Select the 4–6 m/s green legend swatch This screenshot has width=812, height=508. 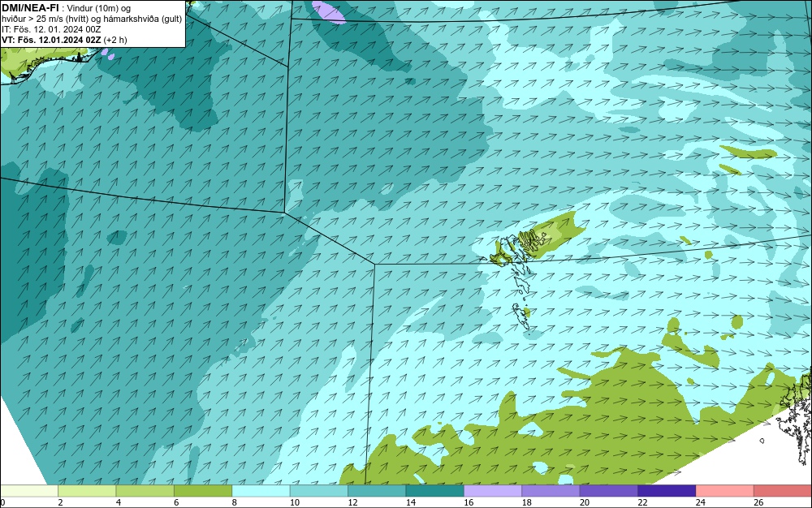145,491
